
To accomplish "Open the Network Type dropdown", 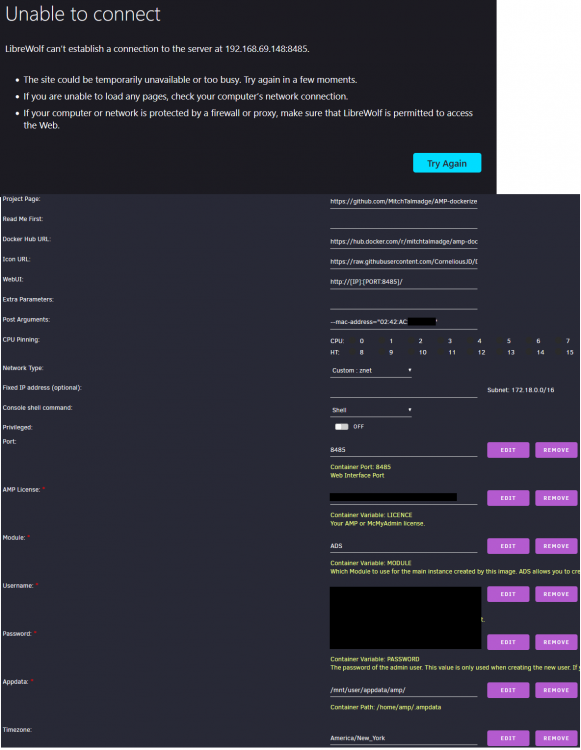I will [x=371, y=371].
